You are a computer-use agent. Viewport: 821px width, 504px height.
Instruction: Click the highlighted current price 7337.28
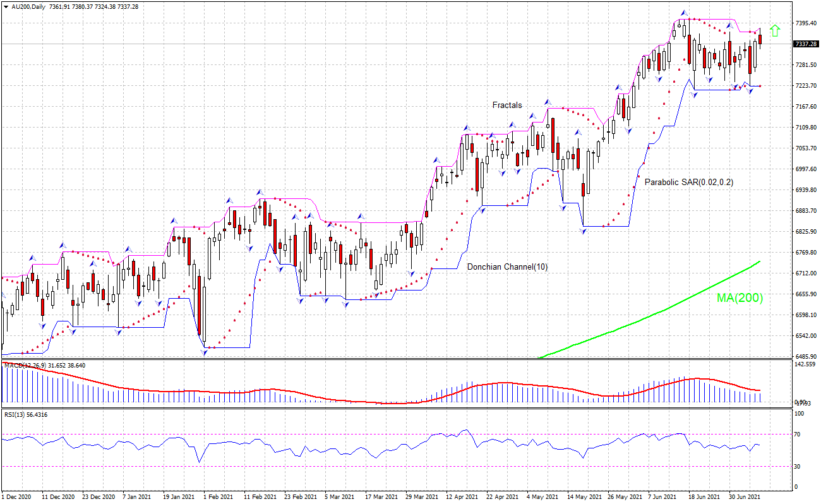pyautogui.click(x=806, y=44)
